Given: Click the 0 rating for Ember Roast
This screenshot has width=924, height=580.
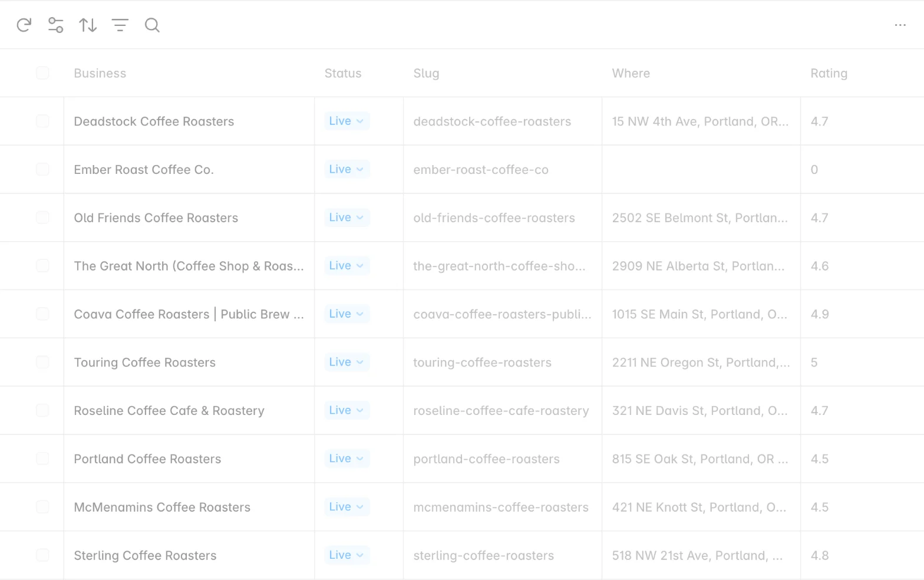Looking at the screenshot, I should (x=814, y=170).
